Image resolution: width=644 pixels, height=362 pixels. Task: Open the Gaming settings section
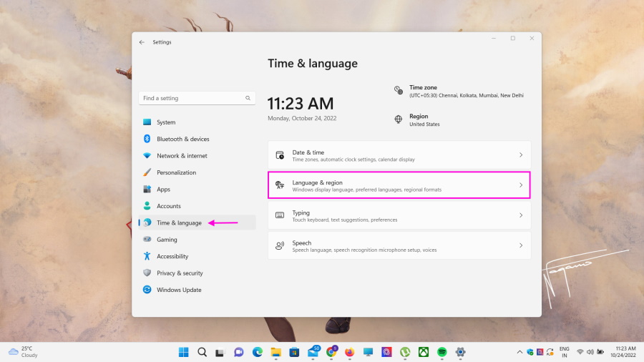(x=167, y=240)
